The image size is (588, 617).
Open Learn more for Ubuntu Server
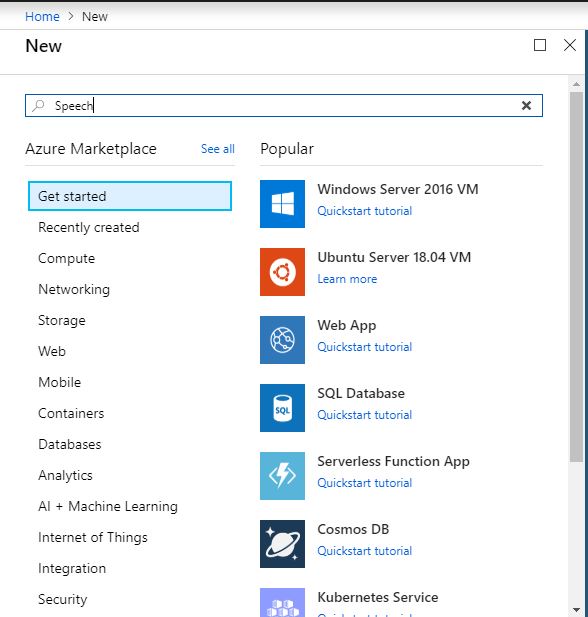pos(347,279)
